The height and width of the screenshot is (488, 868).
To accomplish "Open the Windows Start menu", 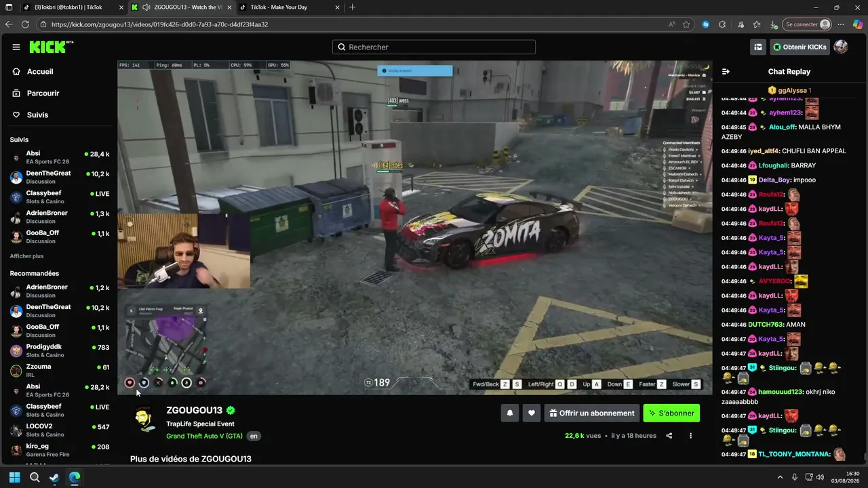I will tap(14, 477).
